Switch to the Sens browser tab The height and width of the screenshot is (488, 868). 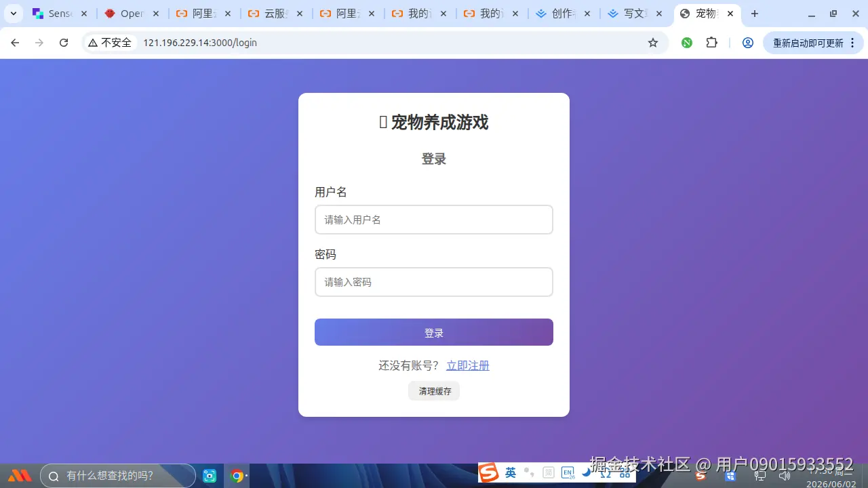(x=60, y=14)
